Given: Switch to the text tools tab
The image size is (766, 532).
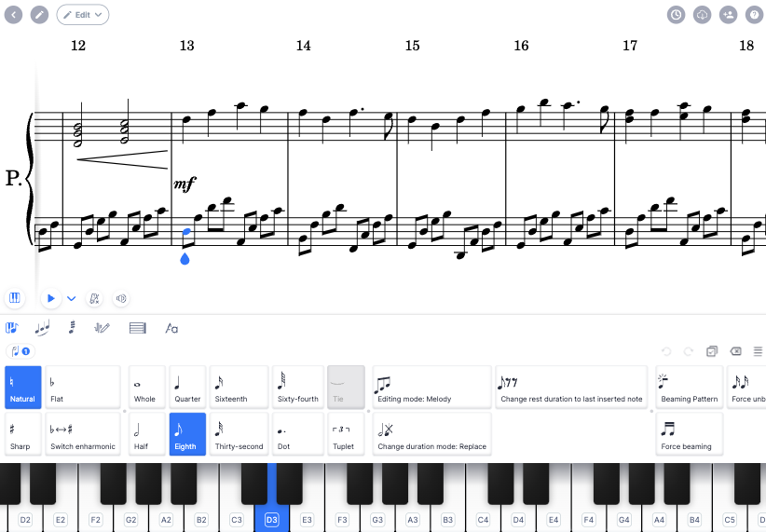Looking at the screenshot, I should click(171, 328).
